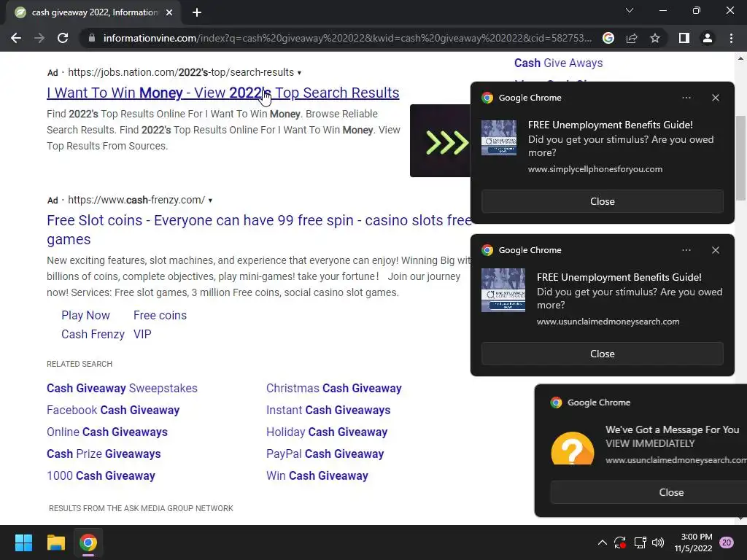The height and width of the screenshot is (560, 747).
Task: Open network status tray icon
Action: pyautogui.click(x=640, y=542)
